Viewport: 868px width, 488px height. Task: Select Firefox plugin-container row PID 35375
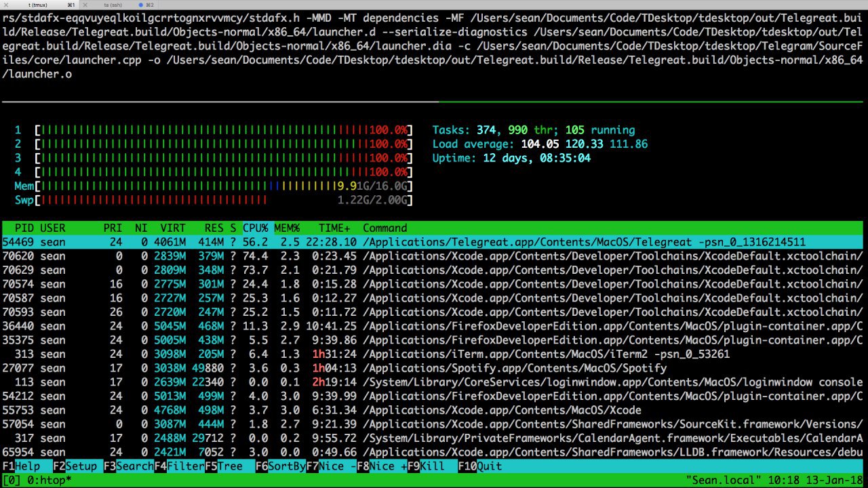pos(433,340)
